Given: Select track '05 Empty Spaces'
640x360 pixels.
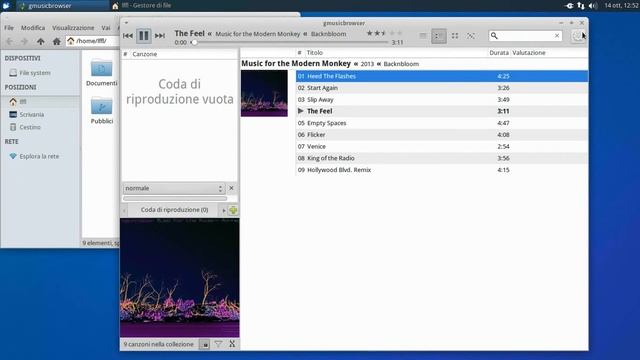Looking at the screenshot, I should (x=442, y=123).
